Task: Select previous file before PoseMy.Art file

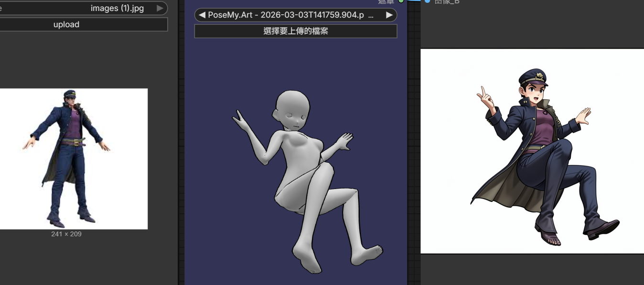Action: (x=202, y=15)
